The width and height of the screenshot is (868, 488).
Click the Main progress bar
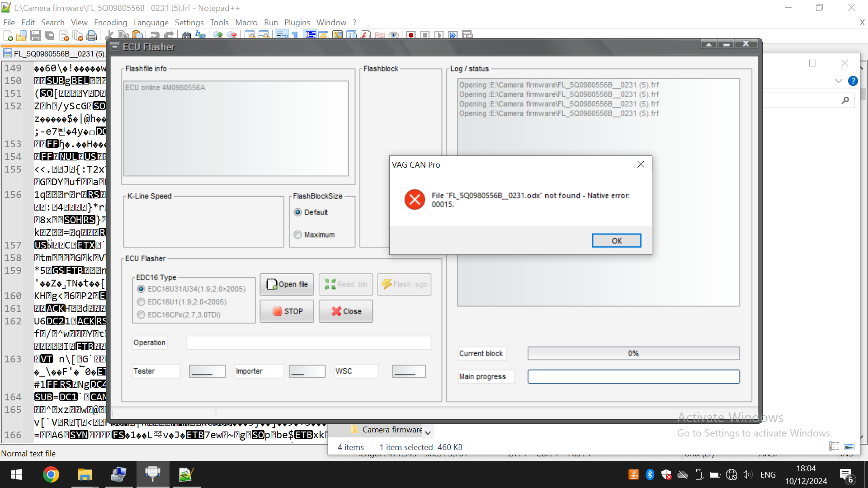tap(633, 377)
